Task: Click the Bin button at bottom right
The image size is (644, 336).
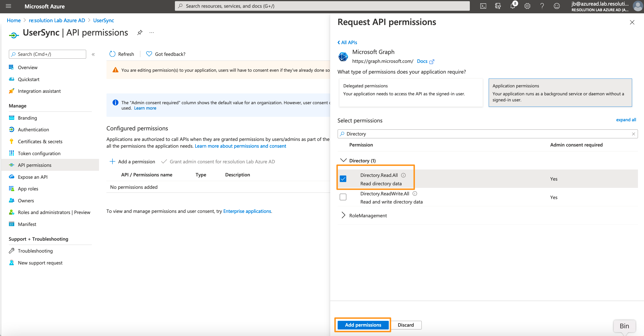Action: (624, 326)
